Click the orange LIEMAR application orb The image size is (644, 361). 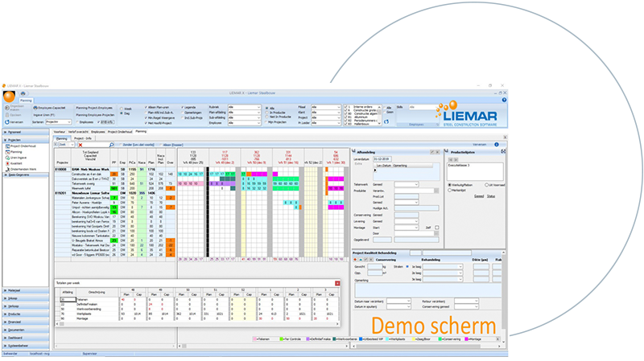click(9, 96)
